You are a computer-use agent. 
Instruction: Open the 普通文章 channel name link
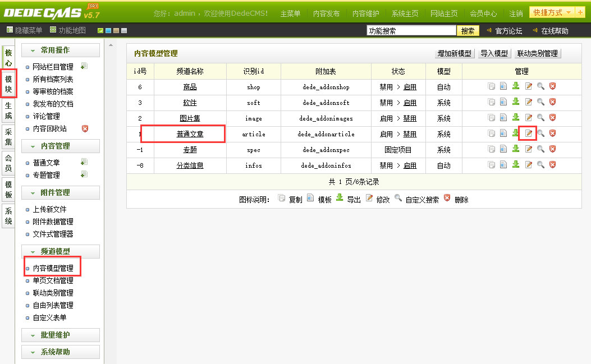tap(190, 134)
